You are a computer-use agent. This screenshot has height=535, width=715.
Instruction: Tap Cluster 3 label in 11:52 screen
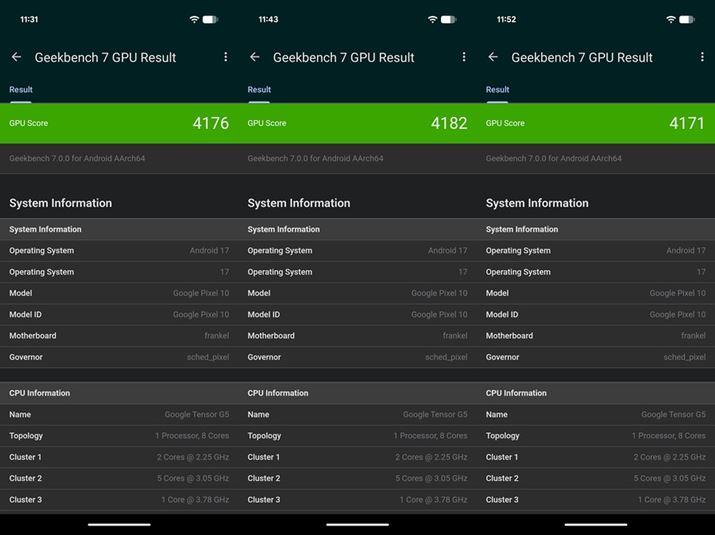(x=502, y=500)
